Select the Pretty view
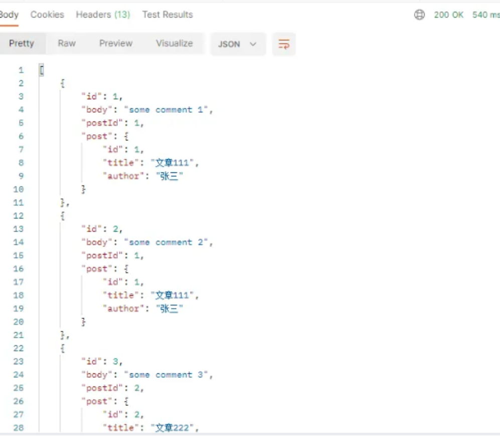500x448 pixels. 22,43
